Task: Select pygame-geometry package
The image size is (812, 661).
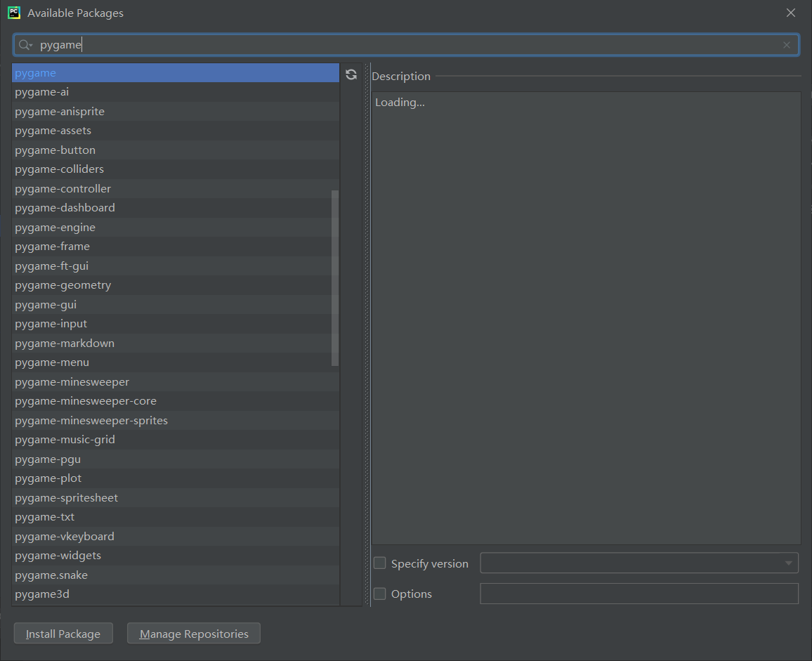Action: point(176,285)
